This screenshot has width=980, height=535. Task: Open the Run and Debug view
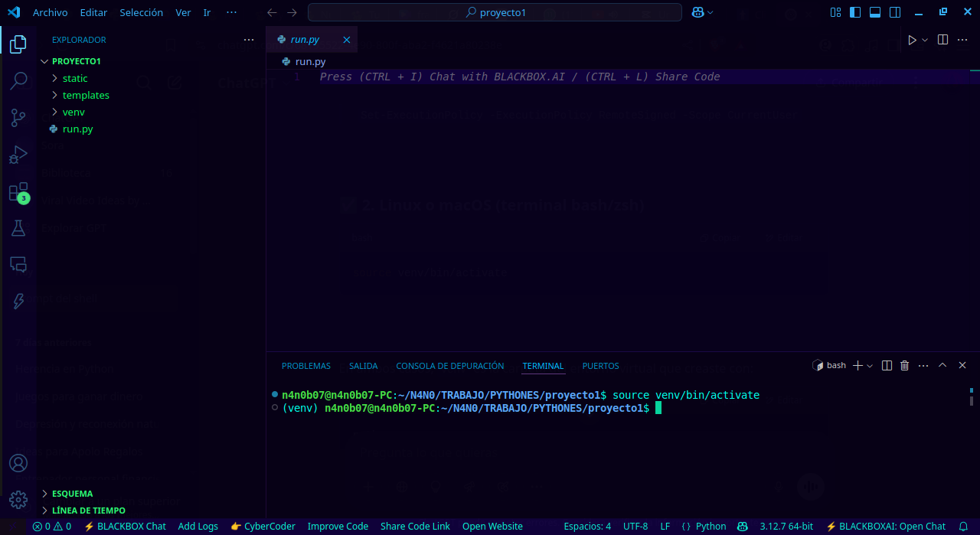coord(18,155)
